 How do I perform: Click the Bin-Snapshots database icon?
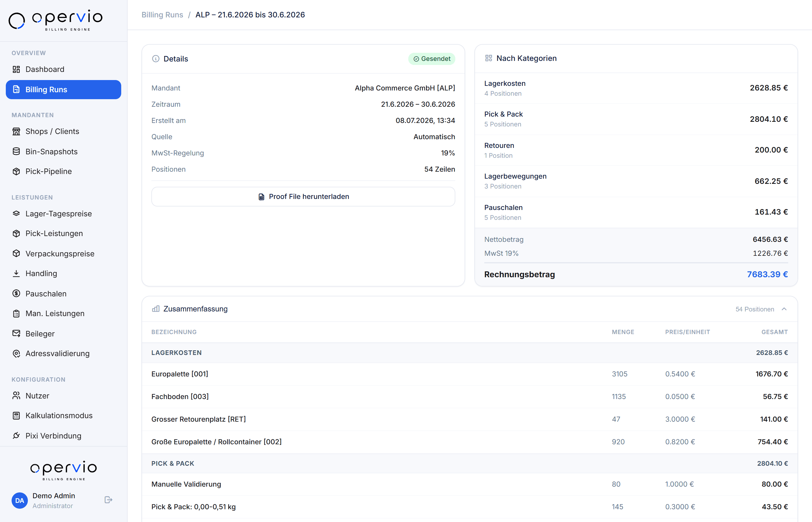click(x=16, y=151)
